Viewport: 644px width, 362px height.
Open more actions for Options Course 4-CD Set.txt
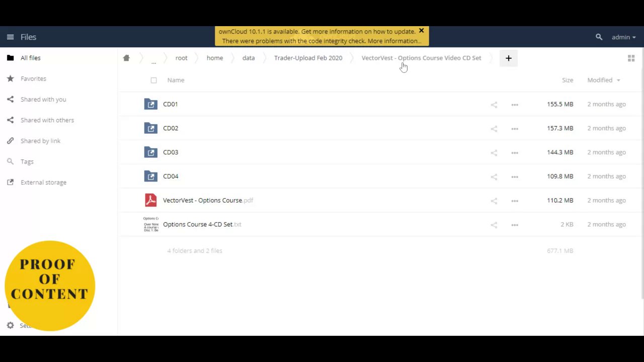pos(514,225)
